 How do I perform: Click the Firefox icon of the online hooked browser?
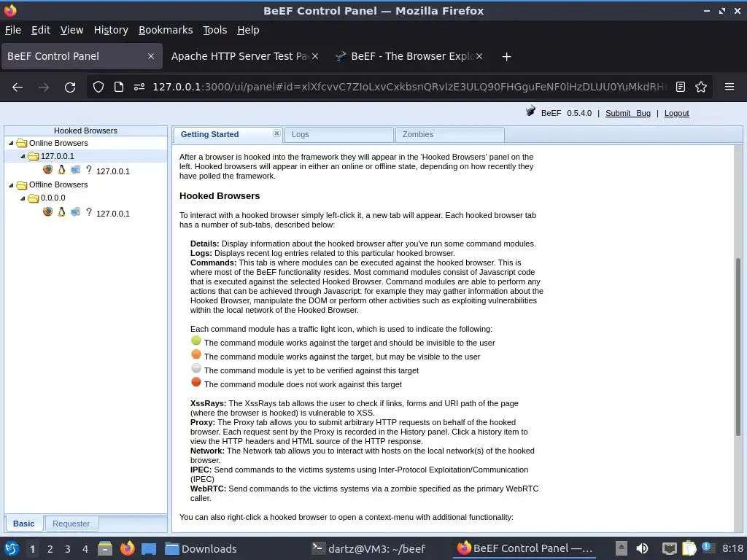[47, 169]
